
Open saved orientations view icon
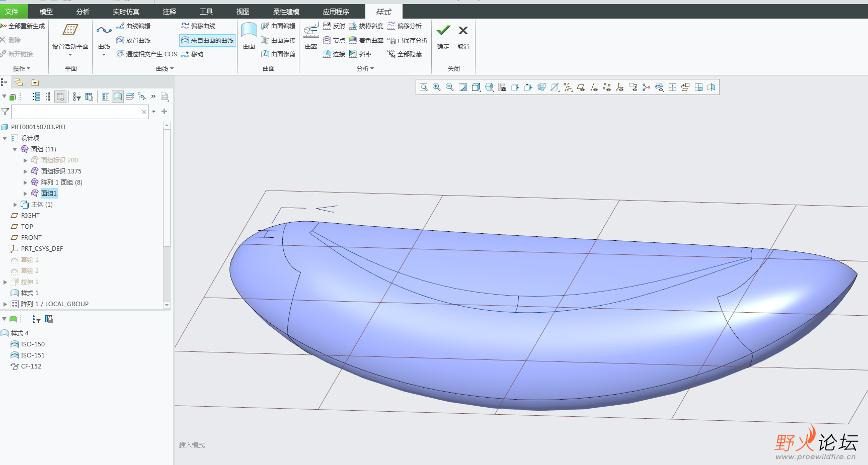(x=489, y=87)
